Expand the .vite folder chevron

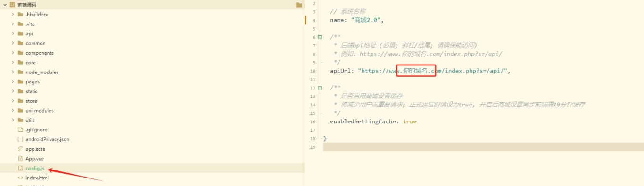tap(13, 24)
